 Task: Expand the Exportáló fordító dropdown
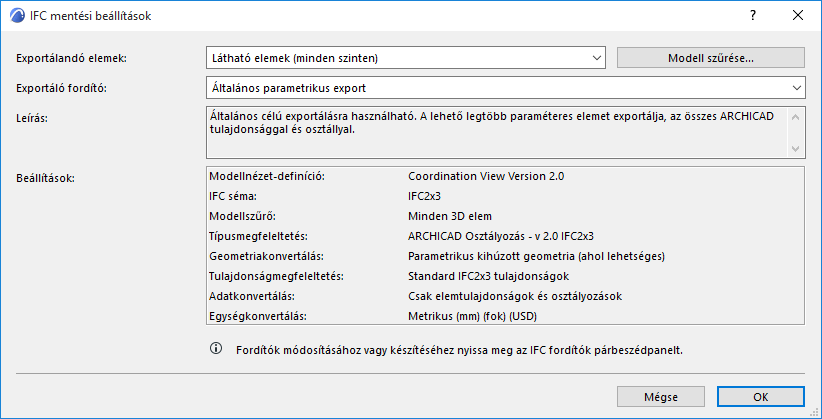(505, 88)
